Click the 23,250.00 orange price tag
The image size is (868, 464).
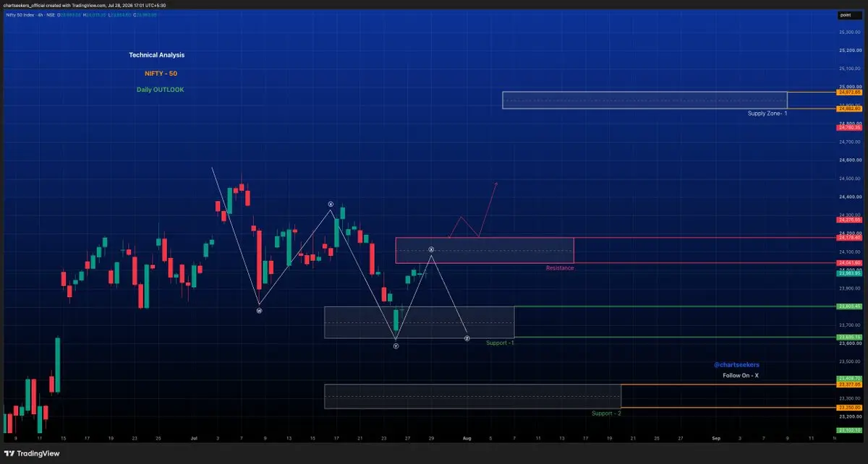(849, 408)
